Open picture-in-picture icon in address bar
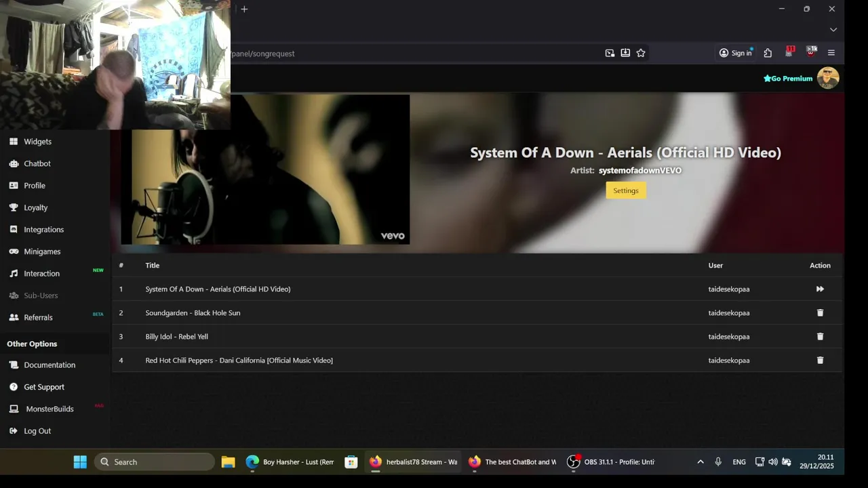The height and width of the screenshot is (488, 868). pyautogui.click(x=610, y=53)
